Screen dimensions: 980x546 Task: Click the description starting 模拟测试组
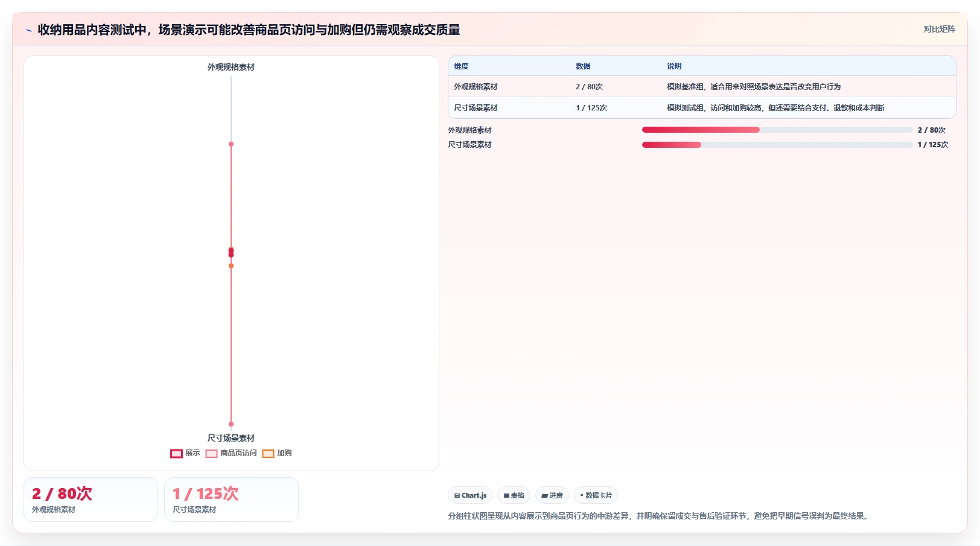[x=775, y=108]
